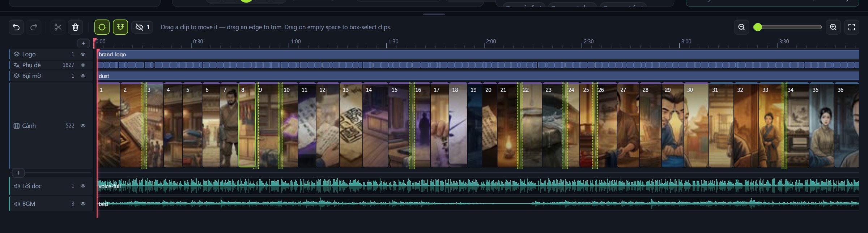Select scene clip 29
The height and width of the screenshot is (233, 868).
click(x=673, y=125)
